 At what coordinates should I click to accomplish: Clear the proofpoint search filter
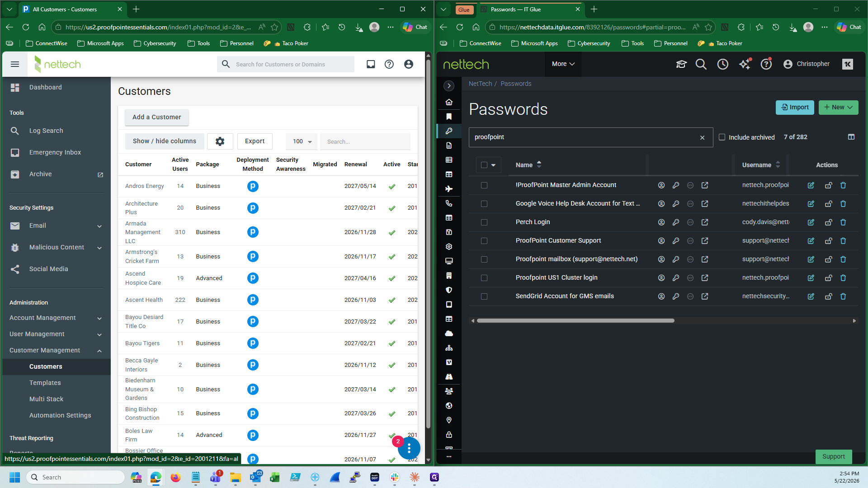tap(703, 138)
